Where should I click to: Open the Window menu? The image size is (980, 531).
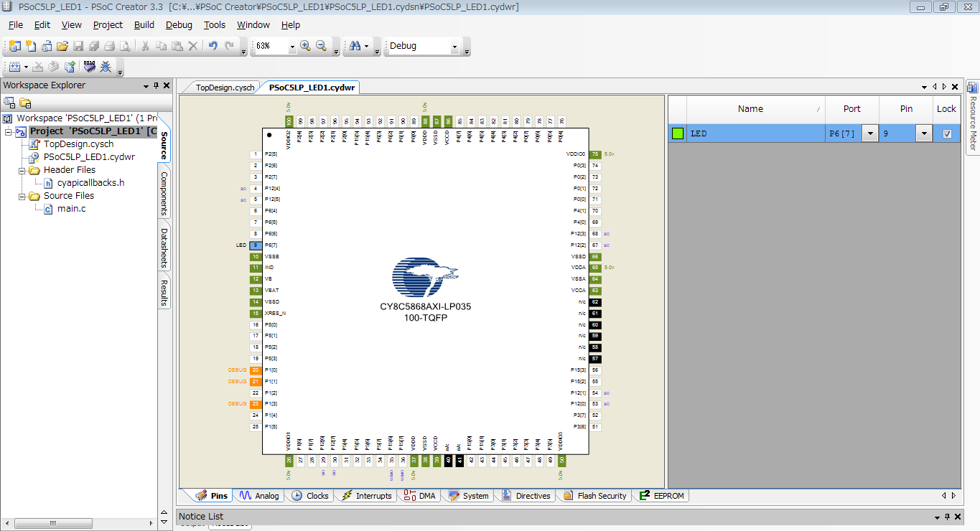point(253,24)
